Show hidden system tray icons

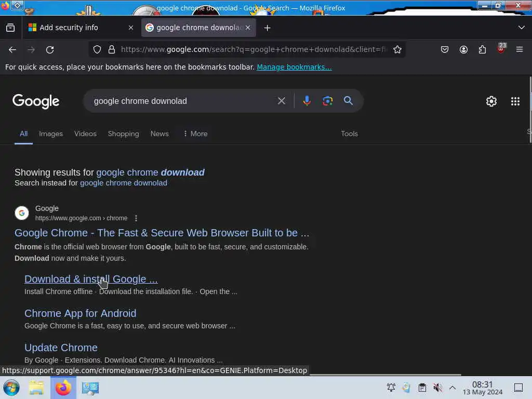click(x=453, y=388)
